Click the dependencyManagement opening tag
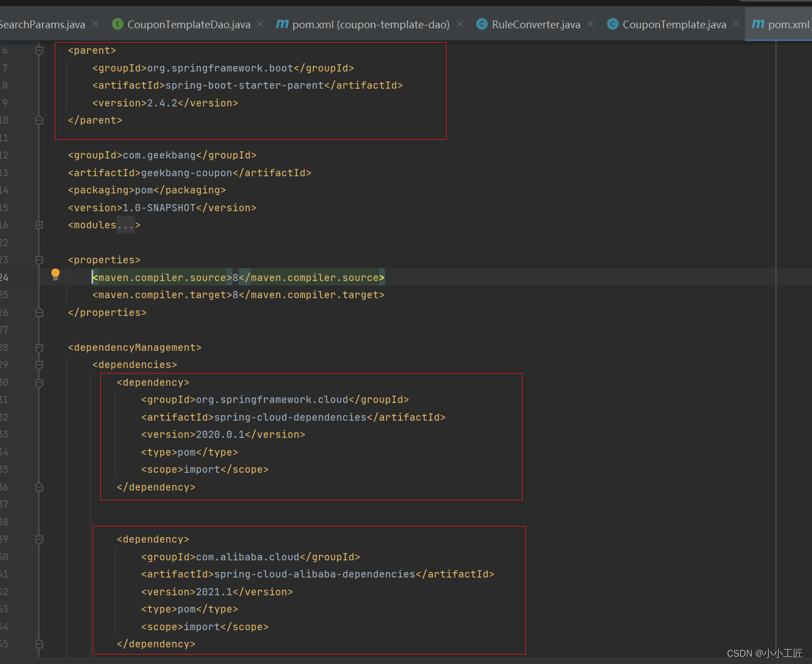The image size is (812, 664). (x=135, y=348)
